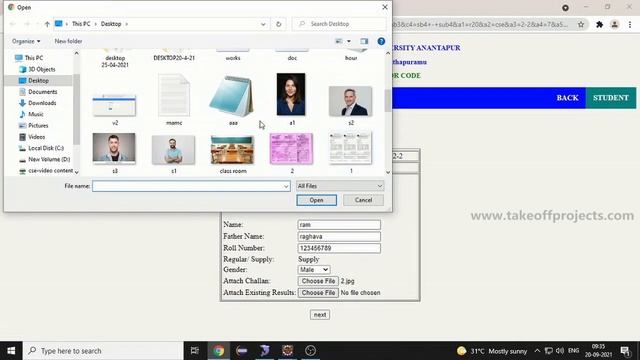
Task: Select the a1 woman portrait image
Action: (291, 94)
